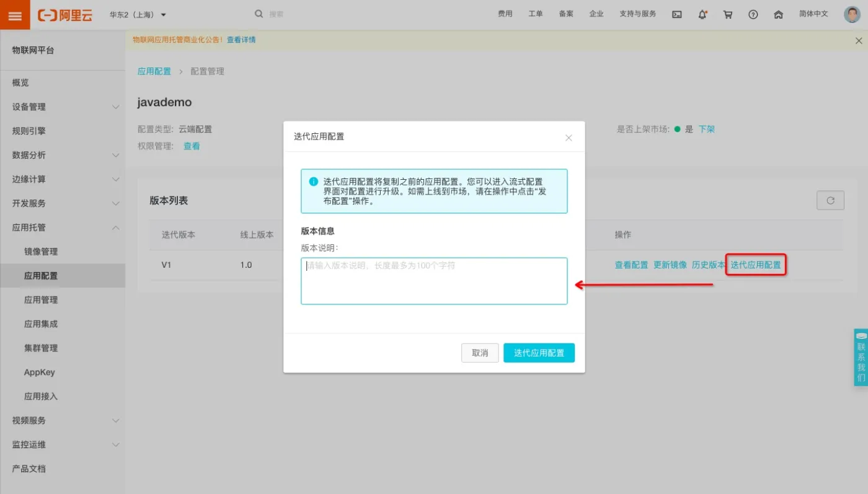Go to 应用配置 breadcrumb
Image resolution: width=868 pixels, height=494 pixels.
click(x=154, y=71)
